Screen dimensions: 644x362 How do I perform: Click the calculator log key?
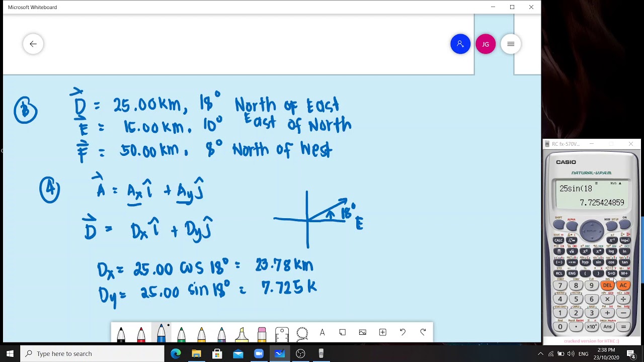click(611, 251)
